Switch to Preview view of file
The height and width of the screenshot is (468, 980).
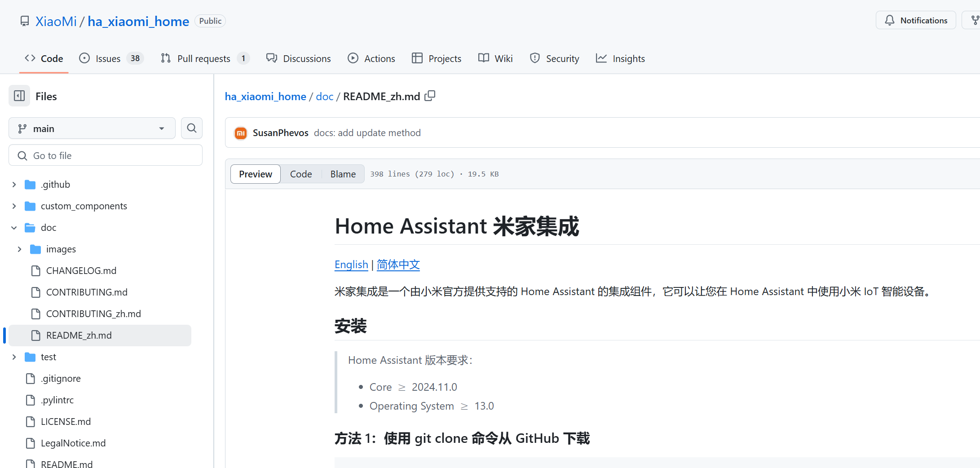256,174
